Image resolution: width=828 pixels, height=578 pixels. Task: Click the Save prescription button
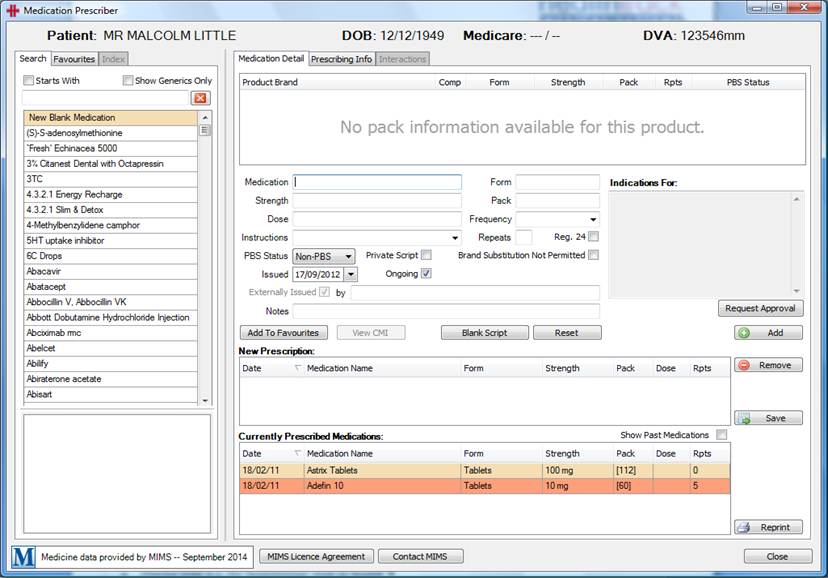(768, 418)
